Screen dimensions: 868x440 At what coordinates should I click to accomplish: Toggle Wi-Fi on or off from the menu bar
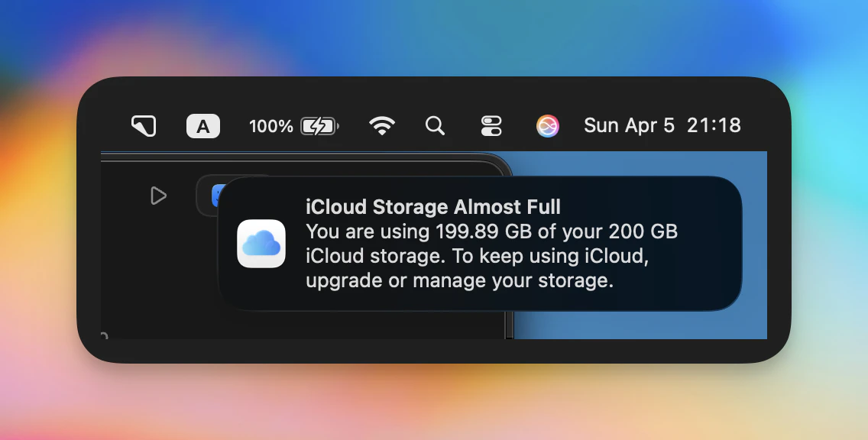(382, 125)
